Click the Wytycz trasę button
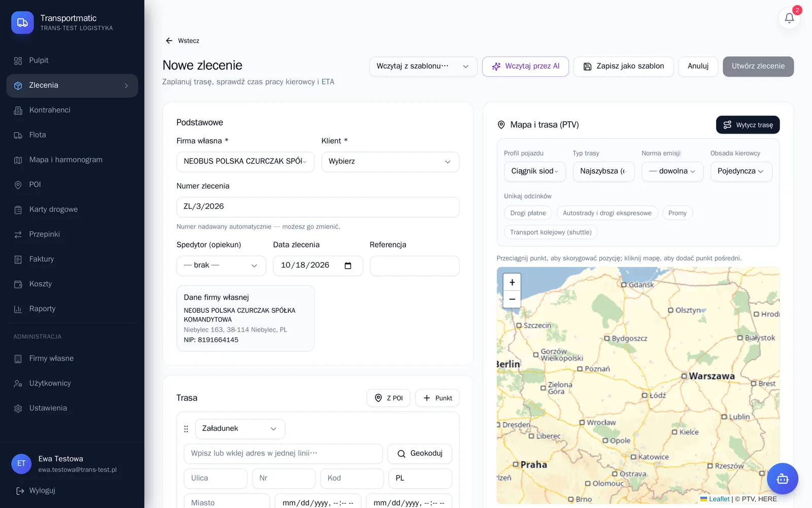The image size is (812, 508). (x=748, y=125)
